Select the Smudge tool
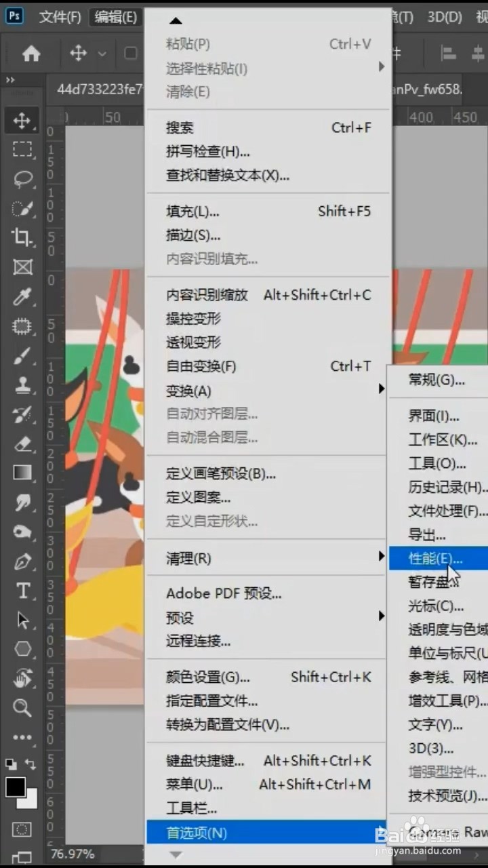 click(22, 502)
